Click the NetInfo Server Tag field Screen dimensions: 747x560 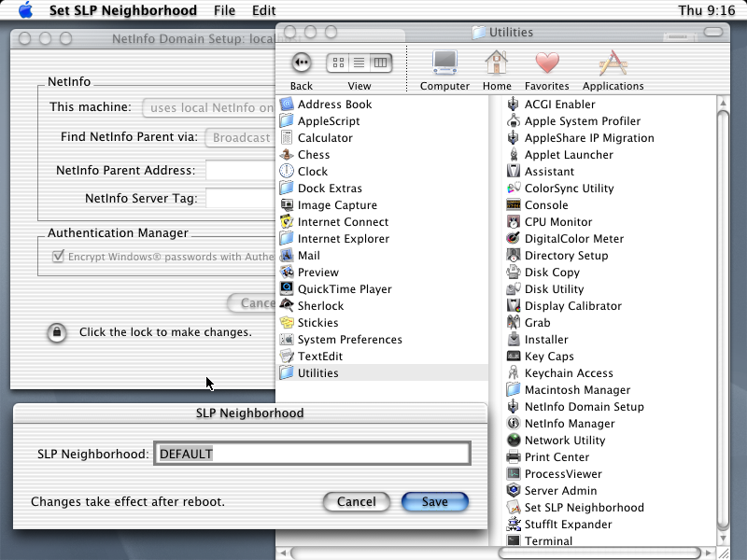click(241, 198)
